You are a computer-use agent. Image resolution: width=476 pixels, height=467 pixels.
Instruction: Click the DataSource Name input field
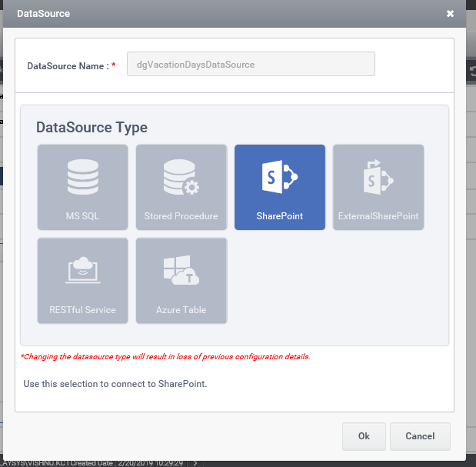(x=251, y=64)
